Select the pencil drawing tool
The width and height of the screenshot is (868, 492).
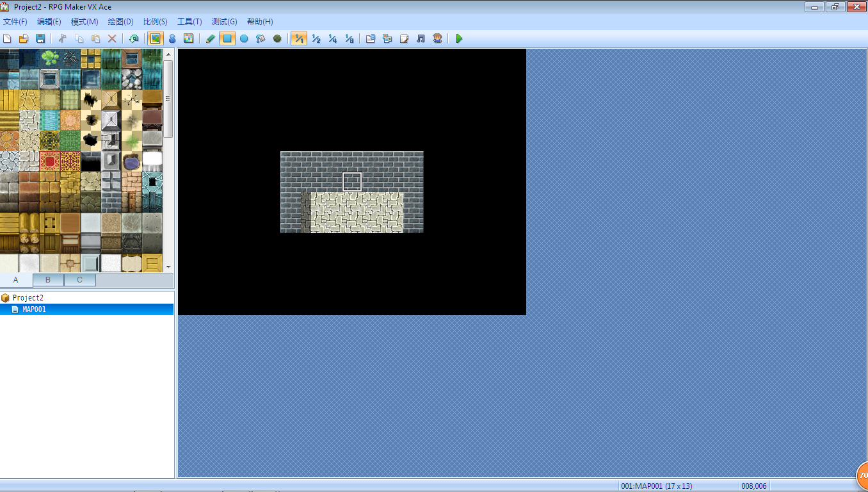coord(211,38)
